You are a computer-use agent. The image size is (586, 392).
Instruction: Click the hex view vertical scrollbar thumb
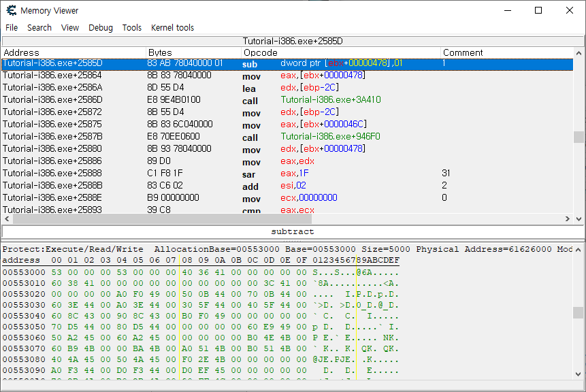tap(579, 313)
